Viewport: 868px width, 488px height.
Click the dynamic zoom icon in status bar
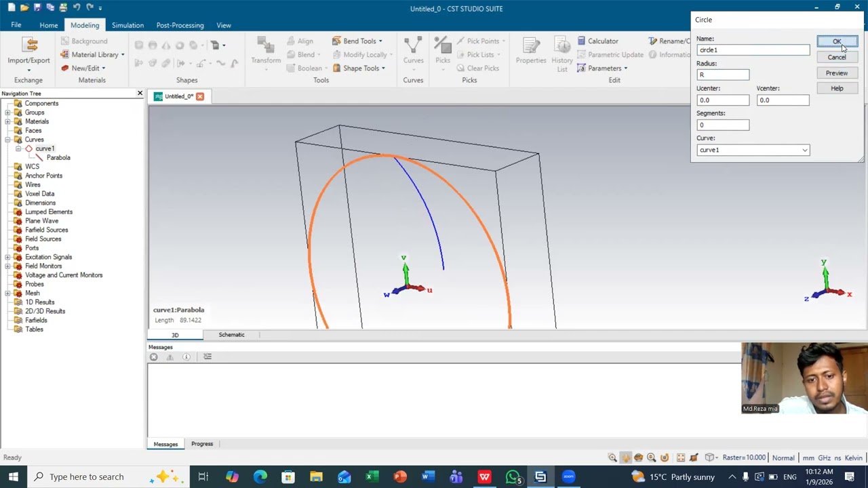[x=651, y=457]
